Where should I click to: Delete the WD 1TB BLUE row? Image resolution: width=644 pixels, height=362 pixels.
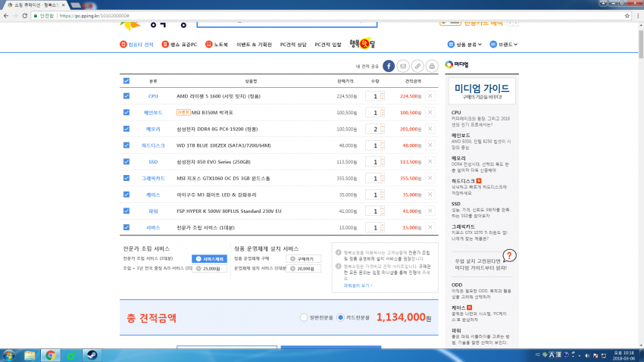pos(430,145)
